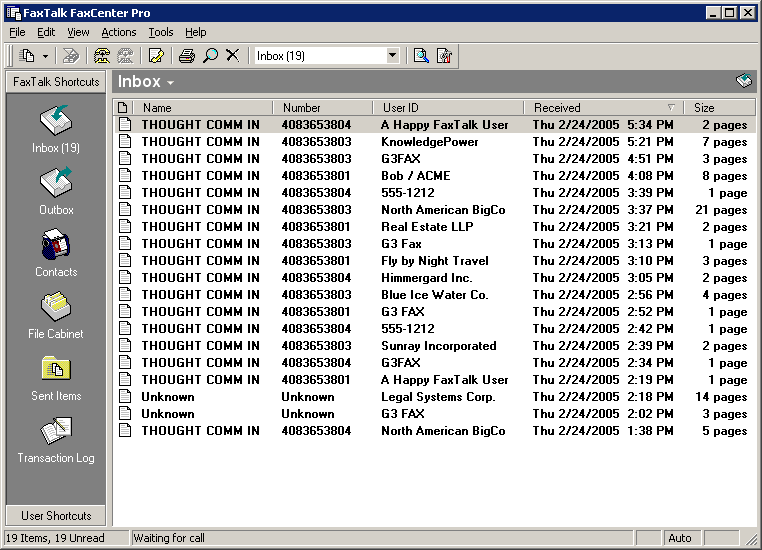
Task: Open the Outbox shortcut
Action: pos(56,191)
